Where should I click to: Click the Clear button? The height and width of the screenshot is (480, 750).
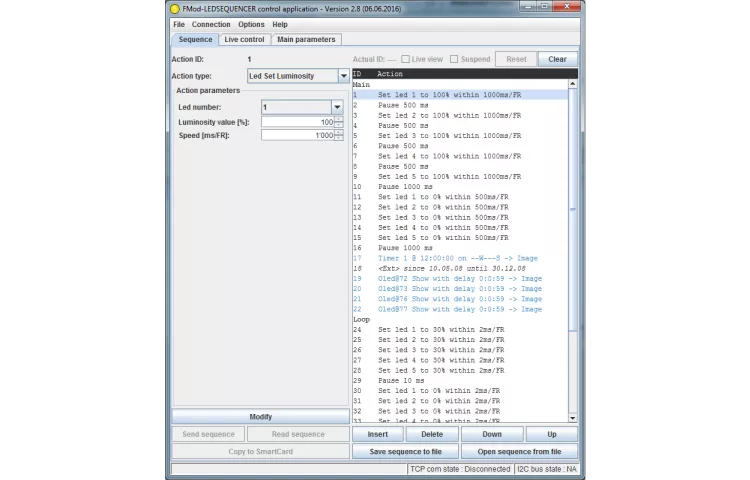pos(557,59)
